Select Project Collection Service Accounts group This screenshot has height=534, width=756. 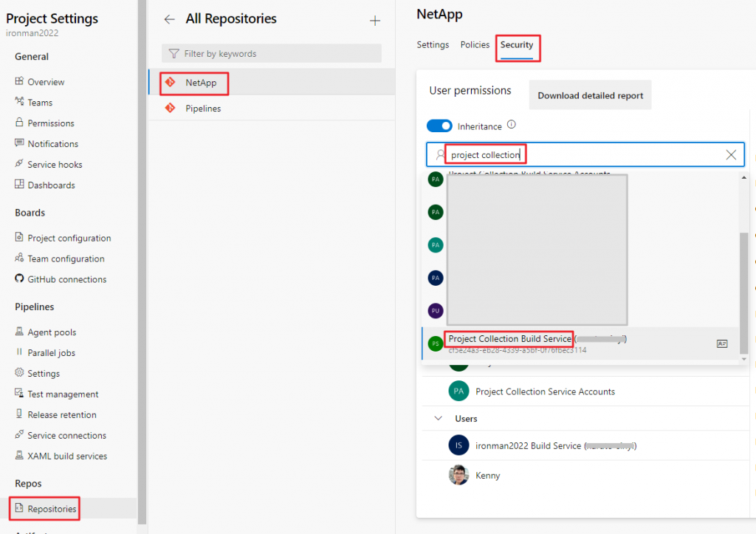coord(585,391)
